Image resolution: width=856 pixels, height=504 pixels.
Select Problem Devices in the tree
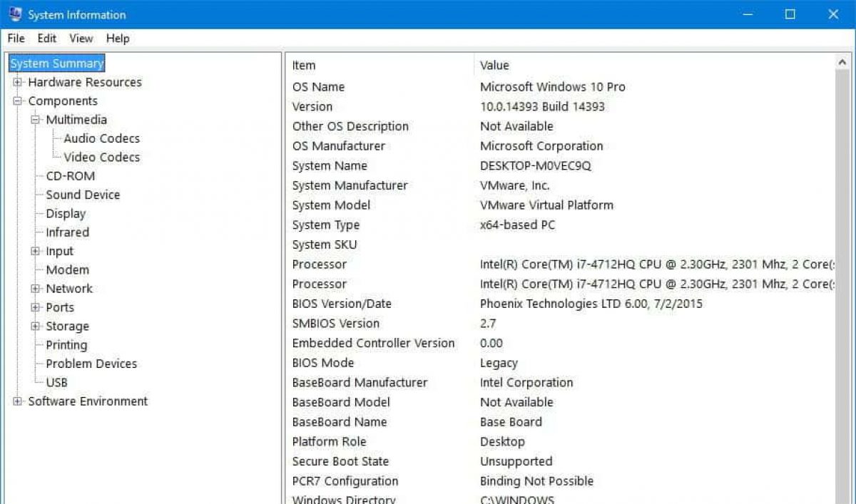click(91, 364)
